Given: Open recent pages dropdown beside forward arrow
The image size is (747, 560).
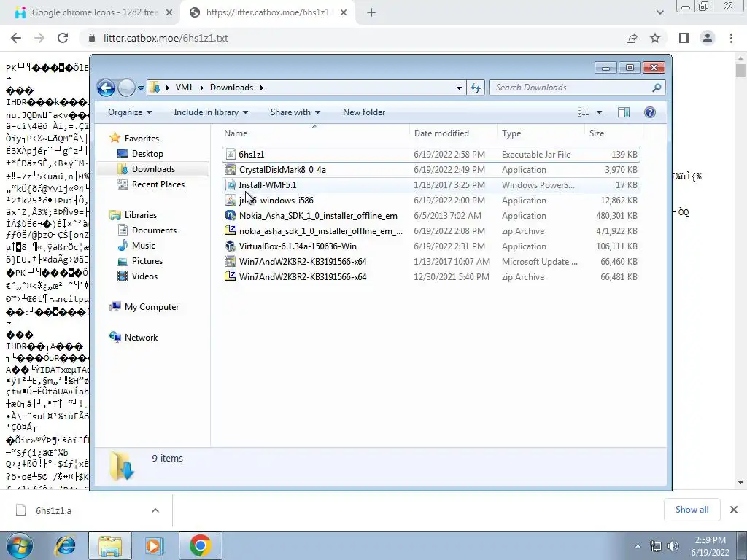Looking at the screenshot, I should [141, 88].
